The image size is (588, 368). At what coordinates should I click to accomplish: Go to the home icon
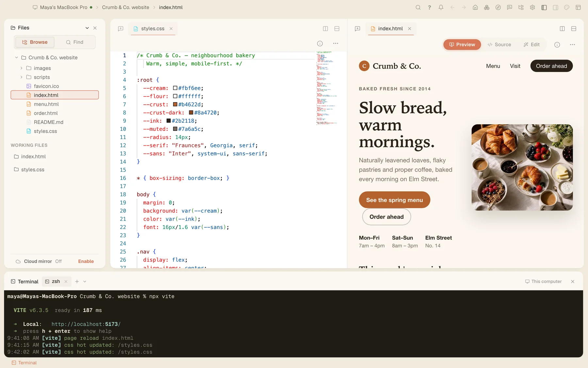[x=475, y=7]
